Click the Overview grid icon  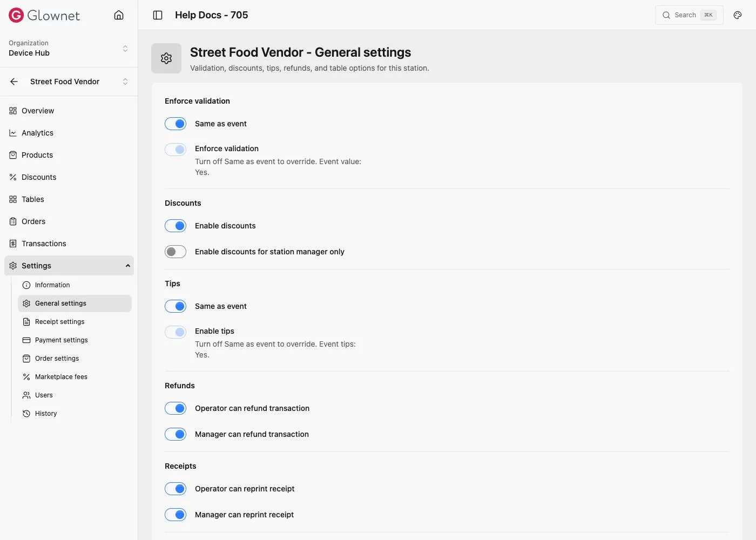coord(13,111)
